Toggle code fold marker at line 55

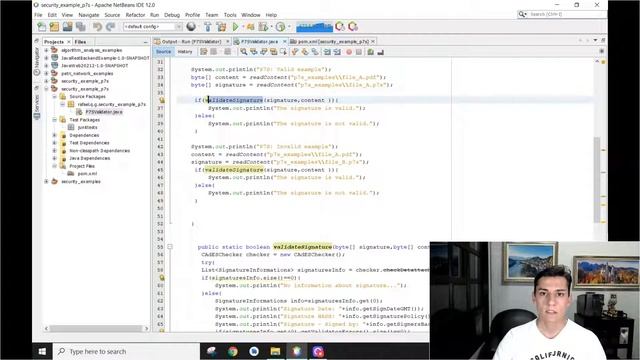(x=170, y=247)
